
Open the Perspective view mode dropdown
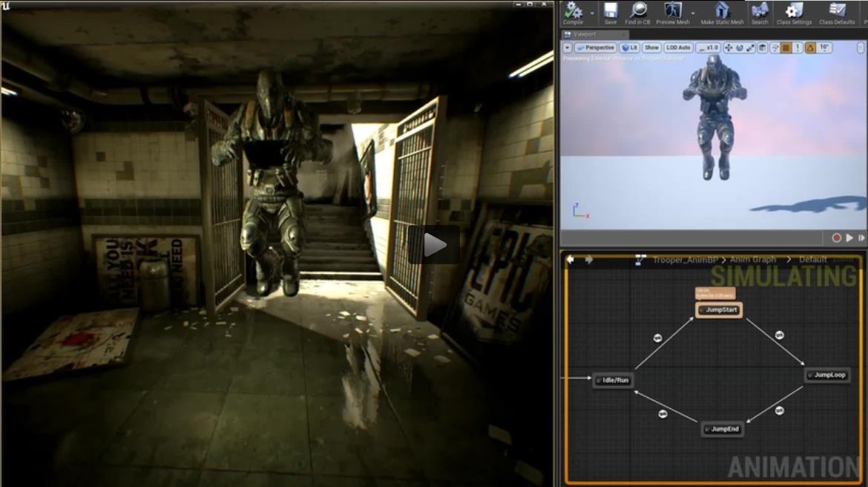pyautogui.click(x=595, y=48)
